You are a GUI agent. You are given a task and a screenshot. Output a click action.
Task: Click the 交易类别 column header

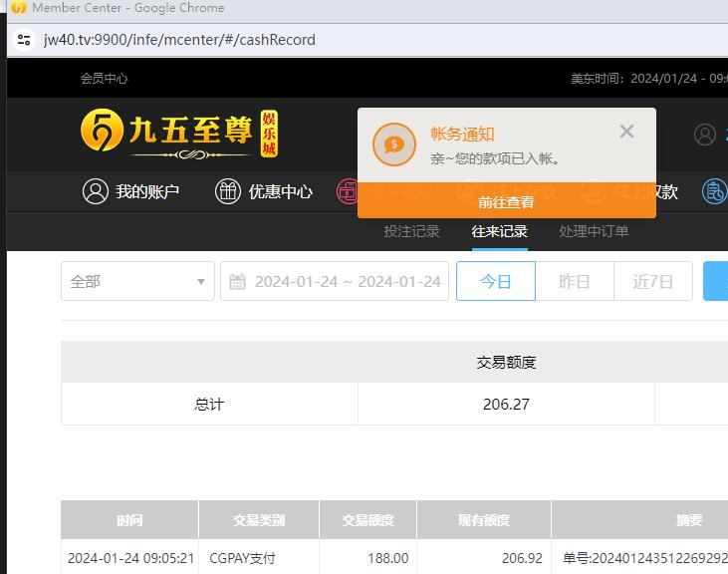pyautogui.click(x=259, y=519)
